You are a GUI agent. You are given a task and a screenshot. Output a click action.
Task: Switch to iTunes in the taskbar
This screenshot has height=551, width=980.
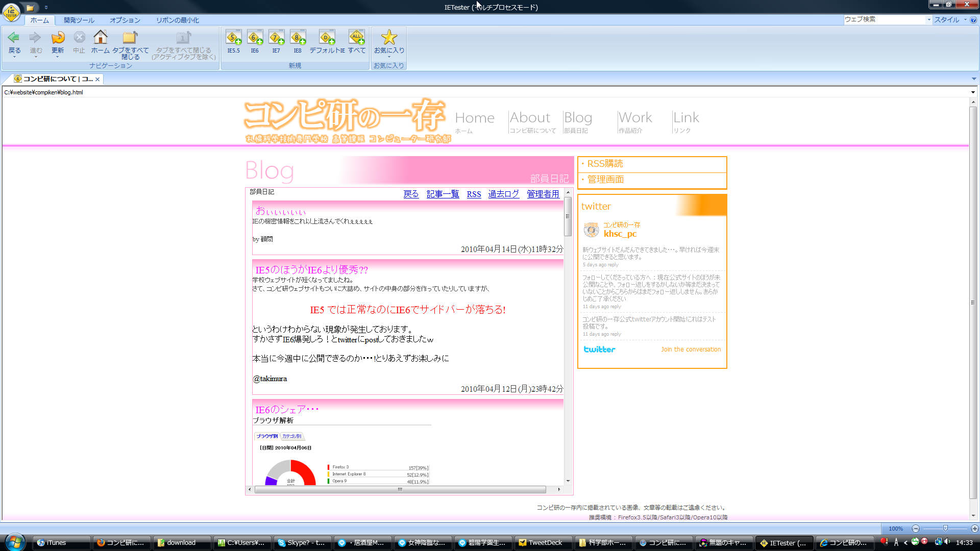click(62, 543)
